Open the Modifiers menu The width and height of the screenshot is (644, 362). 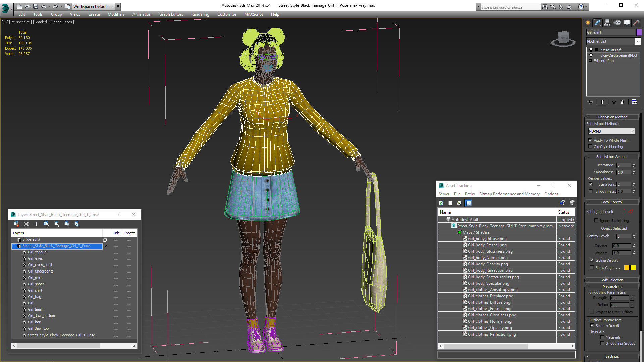[x=116, y=14]
